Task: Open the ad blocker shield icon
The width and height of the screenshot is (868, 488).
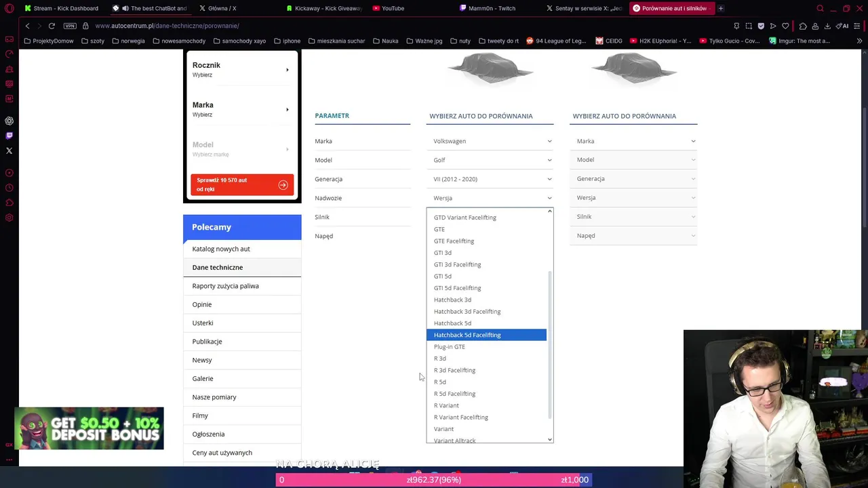Action: 761,26
